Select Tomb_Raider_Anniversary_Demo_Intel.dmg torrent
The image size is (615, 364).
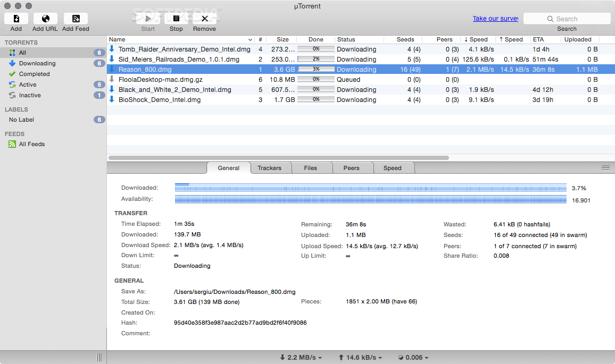361,49
